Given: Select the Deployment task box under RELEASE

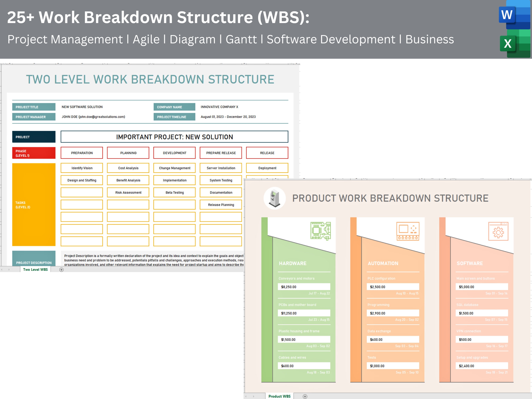Looking at the screenshot, I should 267,168.
